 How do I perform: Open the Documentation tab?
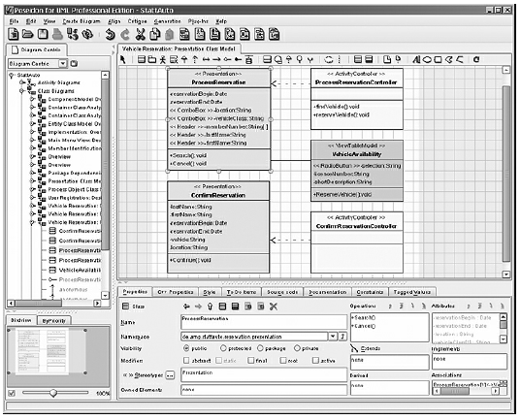[328, 292]
